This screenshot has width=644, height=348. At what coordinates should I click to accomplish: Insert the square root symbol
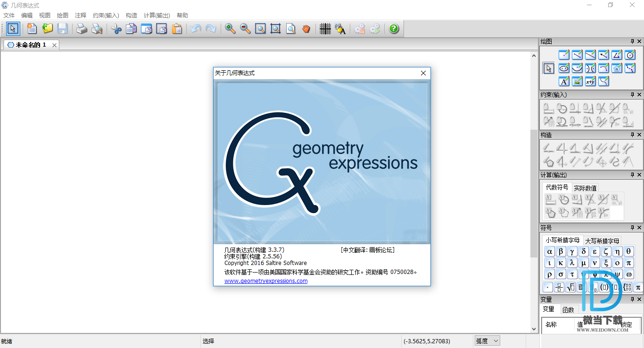(x=570, y=287)
